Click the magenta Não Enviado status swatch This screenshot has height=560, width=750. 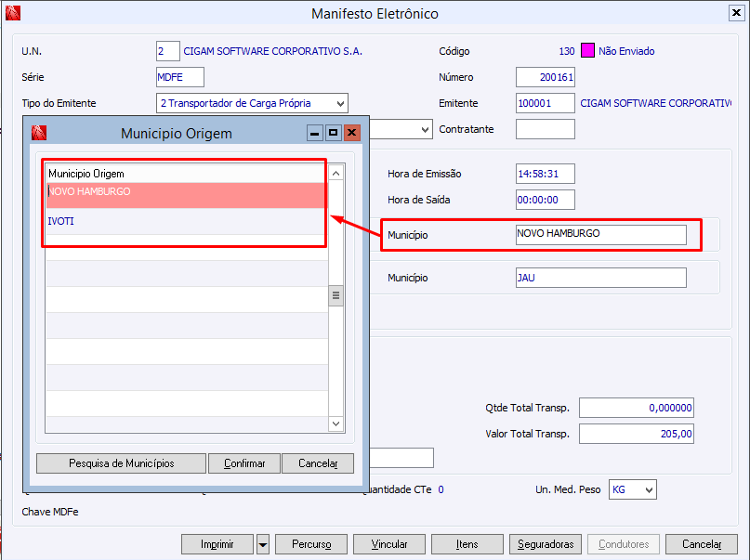tap(587, 51)
